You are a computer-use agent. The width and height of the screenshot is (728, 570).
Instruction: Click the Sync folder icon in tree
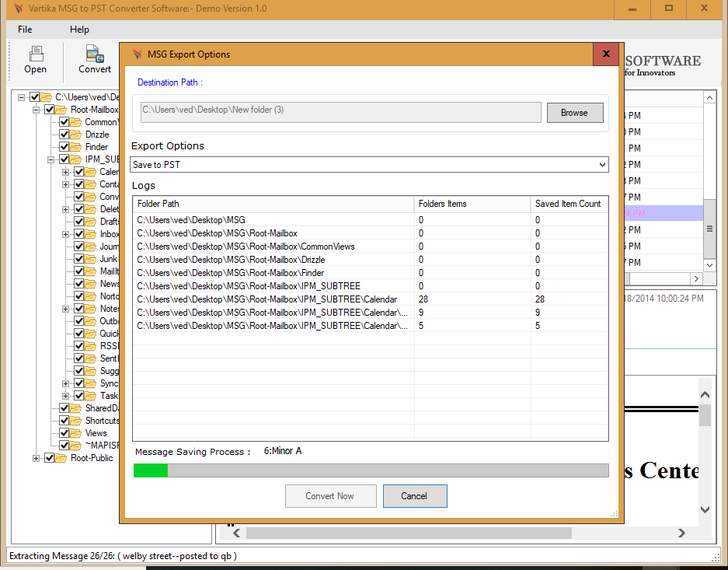tap(91, 383)
